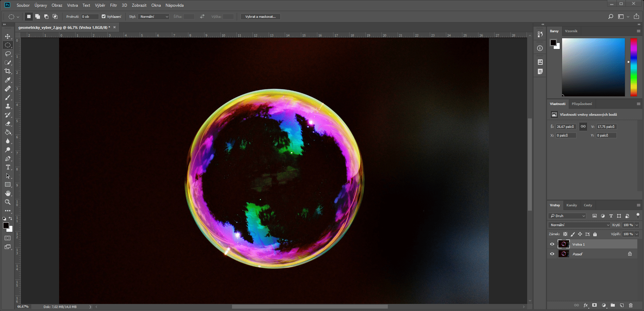Open the Druh layer filter dropdown
Image resolution: width=644 pixels, height=311 pixels.
pyautogui.click(x=567, y=216)
